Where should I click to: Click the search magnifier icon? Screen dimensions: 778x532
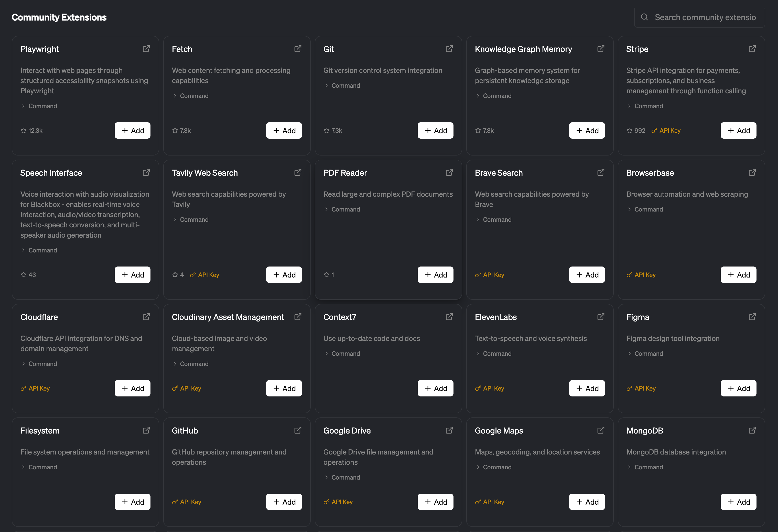(644, 17)
